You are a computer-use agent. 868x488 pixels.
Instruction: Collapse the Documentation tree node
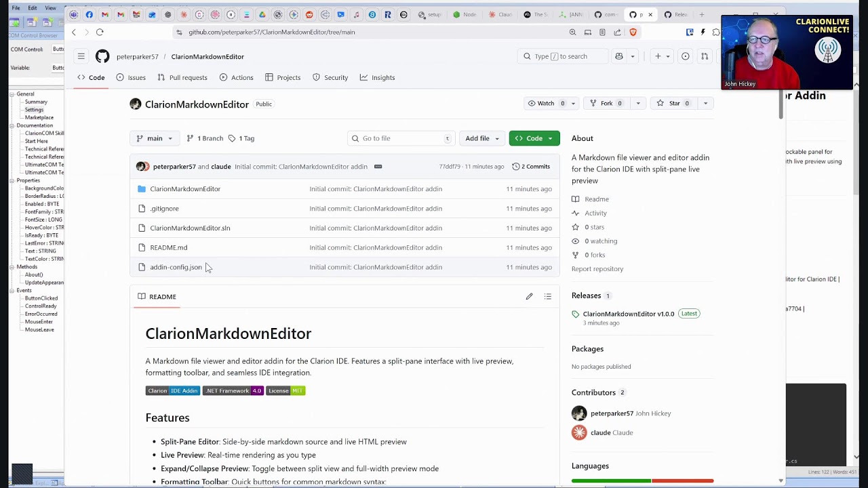tap(12, 125)
